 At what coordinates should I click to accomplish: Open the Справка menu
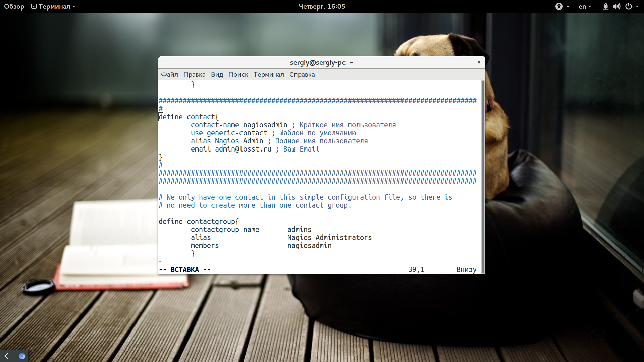pyautogui.click(x=302, y=74)
